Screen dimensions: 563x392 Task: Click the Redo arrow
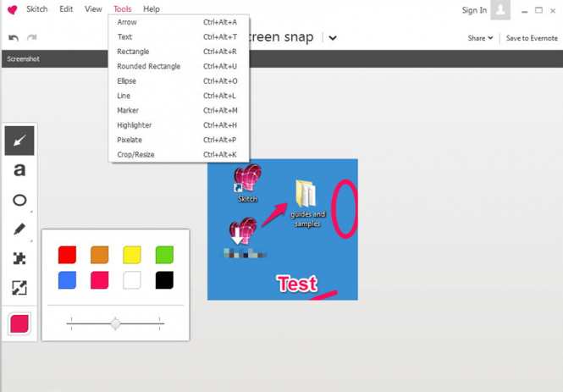tap(32, 38)
